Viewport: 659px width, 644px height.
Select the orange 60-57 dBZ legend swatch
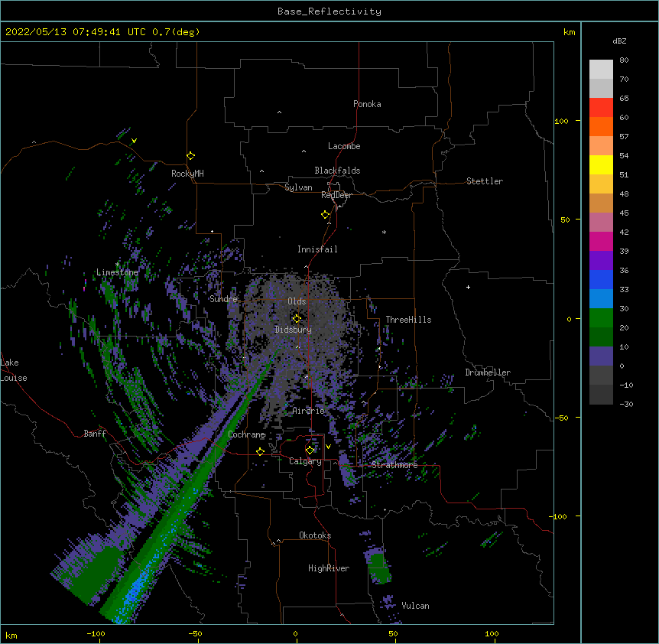click(601, 126)
